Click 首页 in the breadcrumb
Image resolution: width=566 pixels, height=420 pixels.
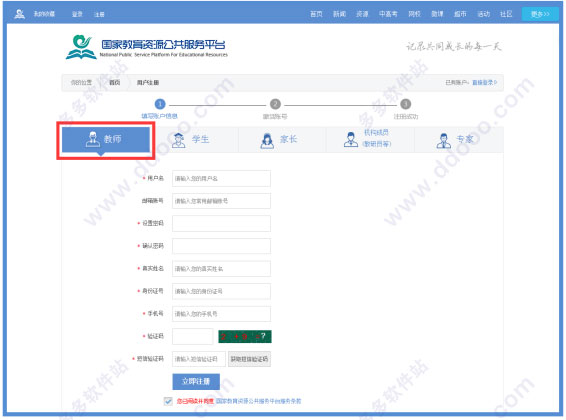pos(114,83)
